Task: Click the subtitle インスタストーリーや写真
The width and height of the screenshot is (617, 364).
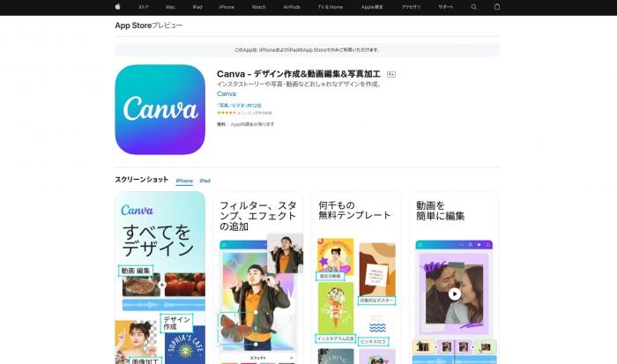Action: (x=300, y=85)
